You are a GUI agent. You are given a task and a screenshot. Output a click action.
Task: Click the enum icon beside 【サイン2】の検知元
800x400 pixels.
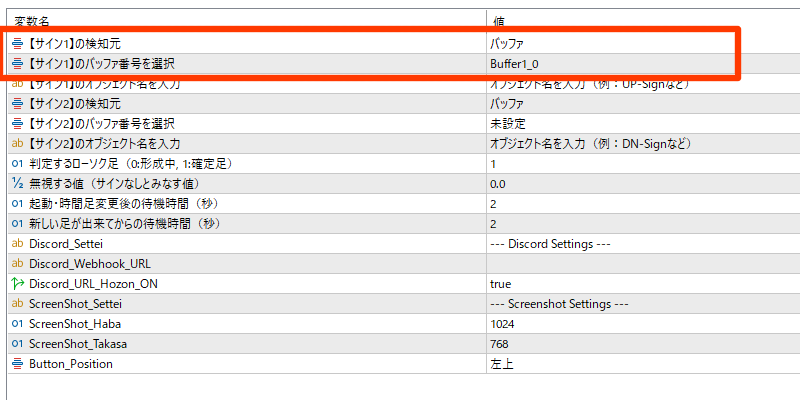[17, 104]
